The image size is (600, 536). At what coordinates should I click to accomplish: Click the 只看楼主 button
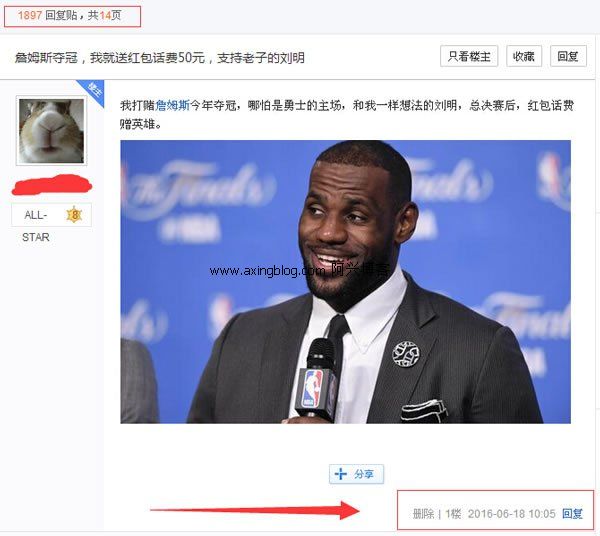point(469,56)
